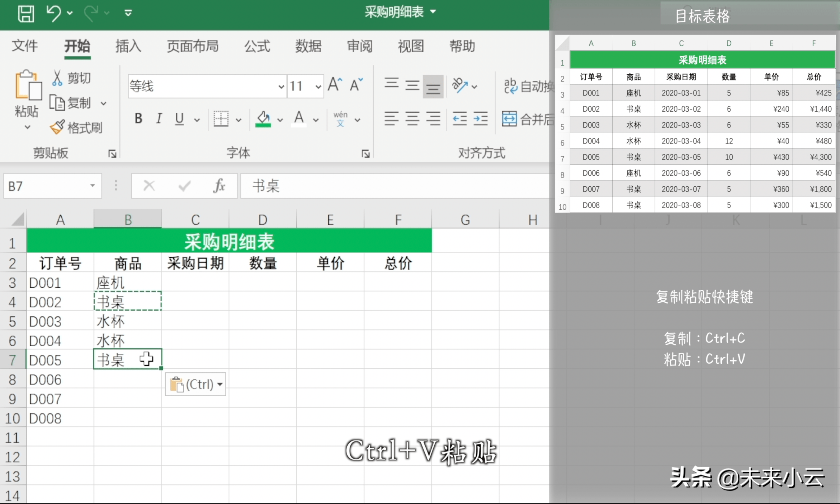This screenshot has height=504, width=840.
Task: Click the Borders grid icon
Action: [x=221, y=119]
